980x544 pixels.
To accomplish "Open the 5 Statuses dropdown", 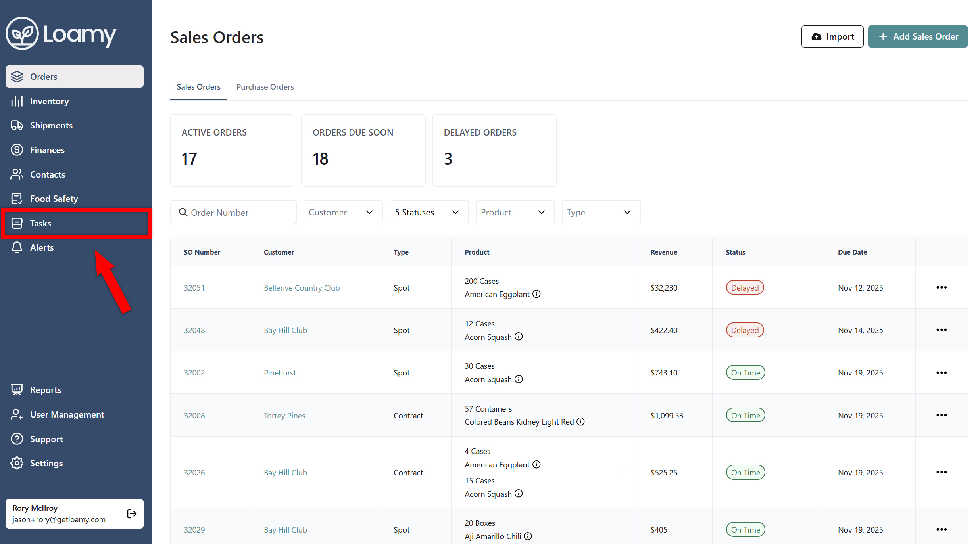I will 429,212.
